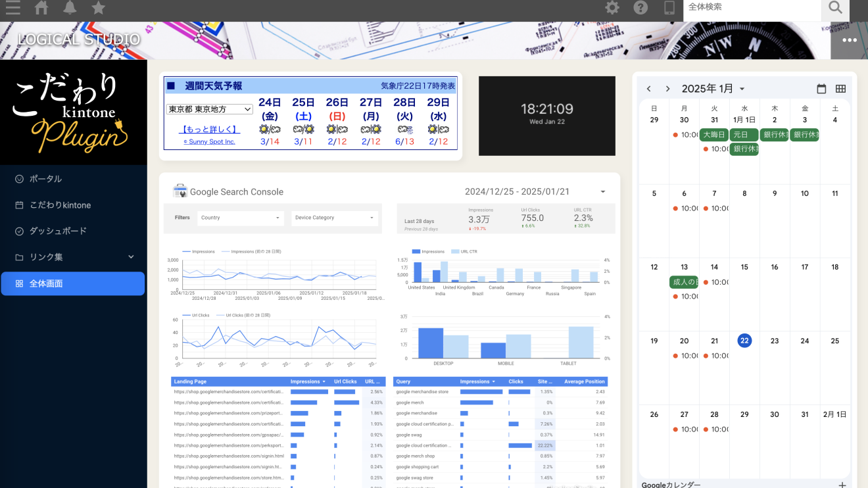
Task: Click the weather icon for 24日(金)
Action: click(x=270, y=130)
